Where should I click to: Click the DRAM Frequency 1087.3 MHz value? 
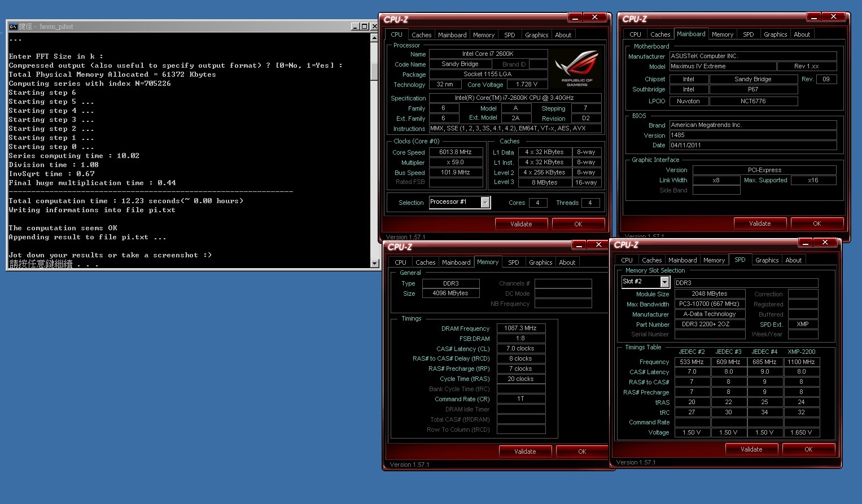click(520, 328)
